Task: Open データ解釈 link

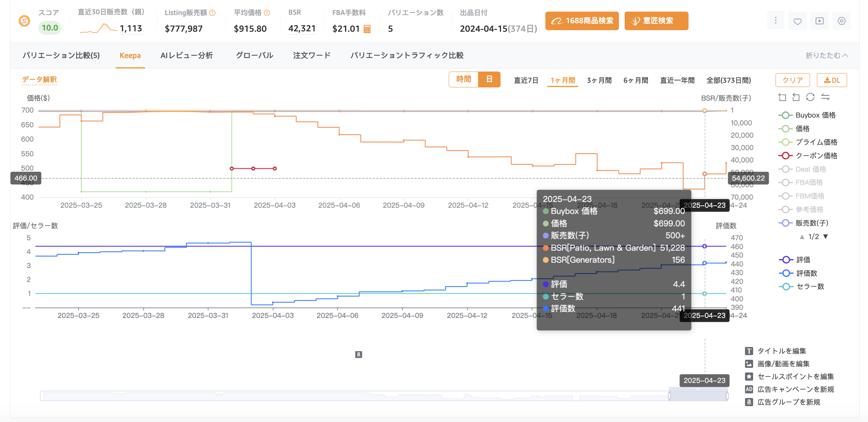Action: [39, 80]
